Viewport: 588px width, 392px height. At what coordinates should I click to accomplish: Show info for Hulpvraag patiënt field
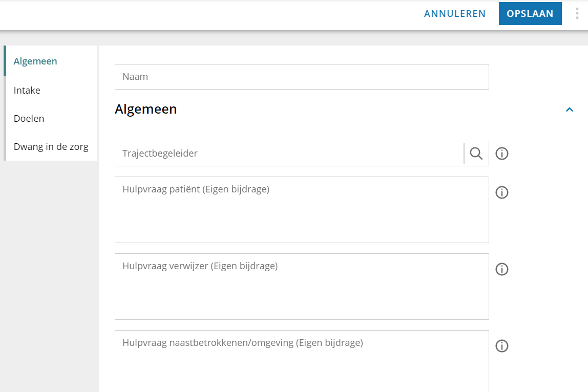click(x=502, y=192)
